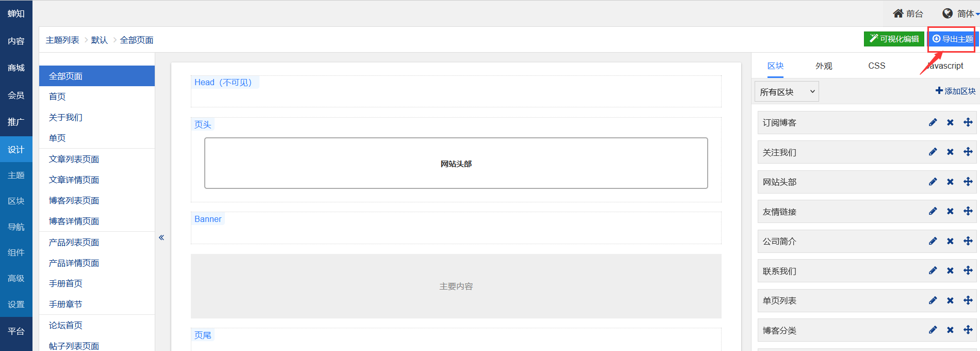The width and height of the screenshot is (980, 351).
Task: Open the 商城 menu in sidebar
Action: tap(16, 68)
